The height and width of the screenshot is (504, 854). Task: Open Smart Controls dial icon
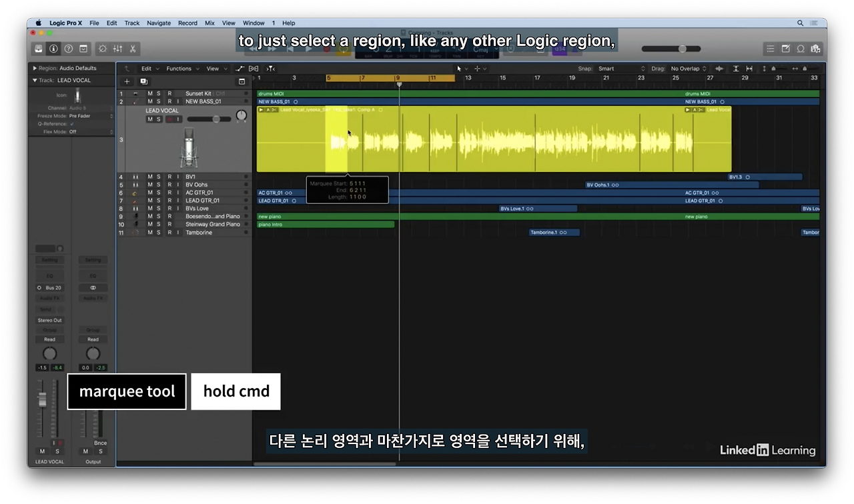(103, 49)
